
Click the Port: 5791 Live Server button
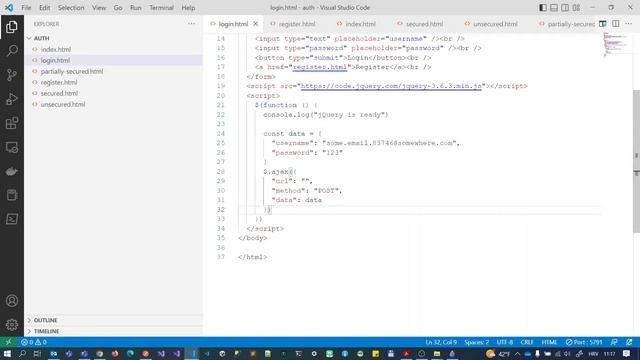584,342
